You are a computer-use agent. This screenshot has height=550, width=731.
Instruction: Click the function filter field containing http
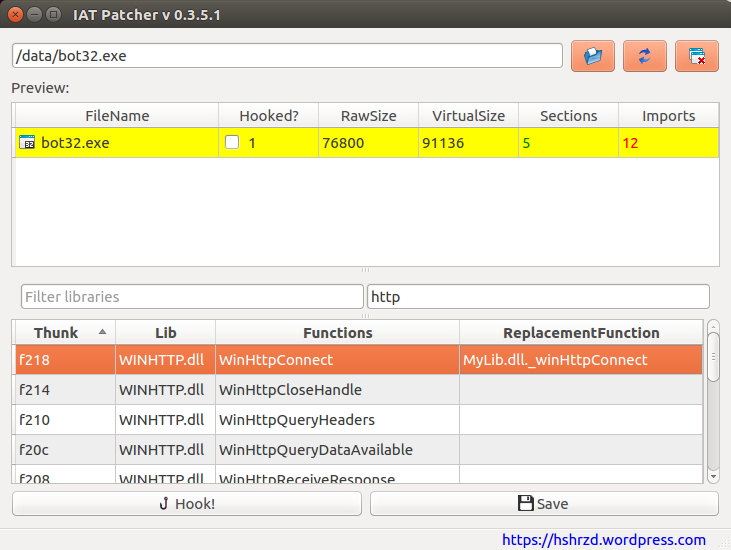point(538,297)
